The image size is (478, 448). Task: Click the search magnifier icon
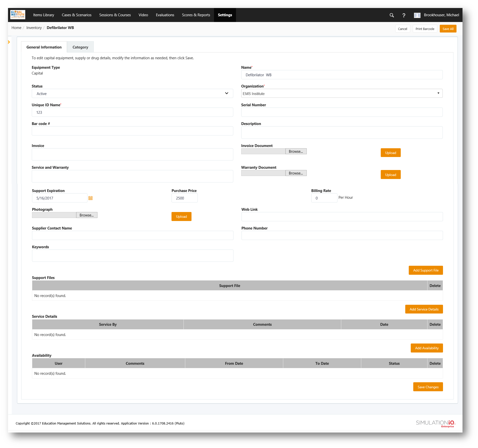tap(391, 15)
